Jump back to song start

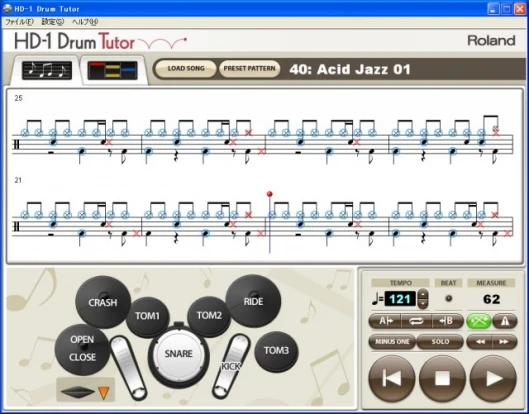click(392, 379)
